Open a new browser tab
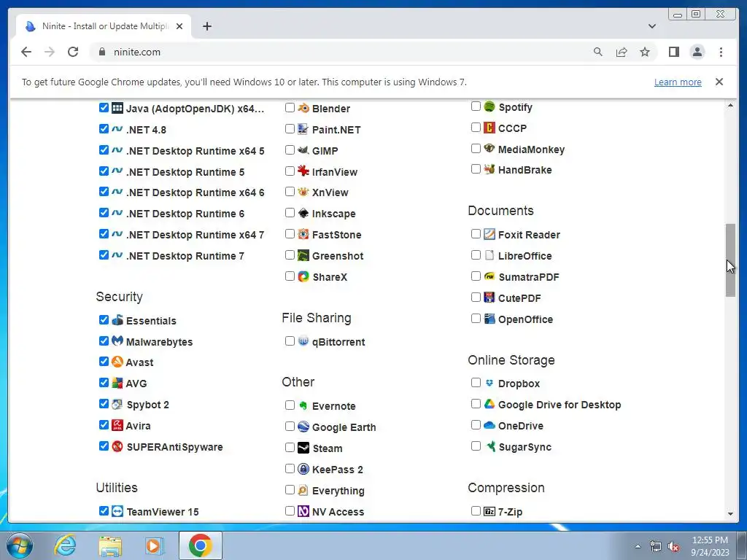This screenshot has width=747, height=560. coord(206,26)
